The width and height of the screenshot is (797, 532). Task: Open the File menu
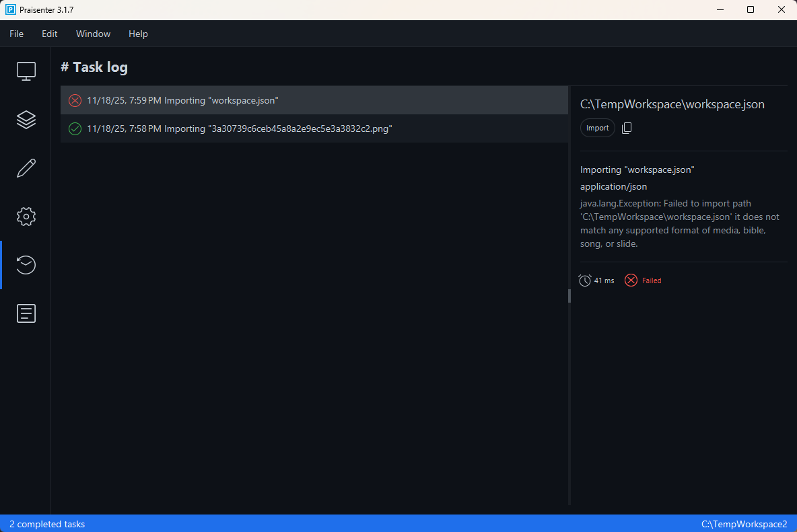[x=16, y=34]
